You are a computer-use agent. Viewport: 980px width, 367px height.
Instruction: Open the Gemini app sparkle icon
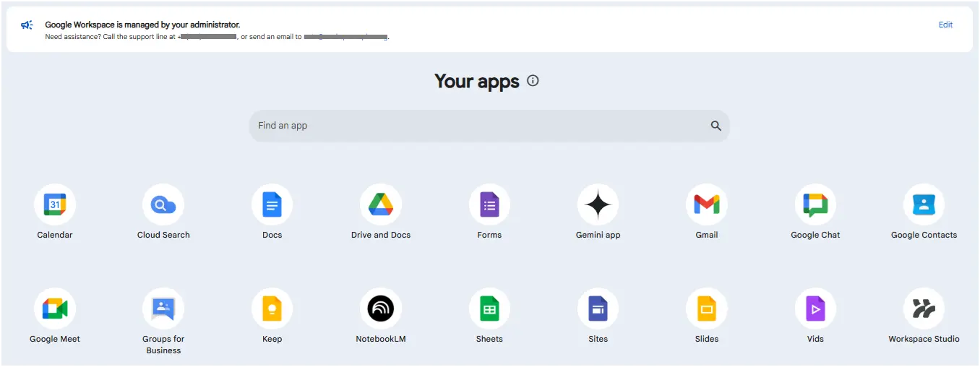tap(598, 204)
